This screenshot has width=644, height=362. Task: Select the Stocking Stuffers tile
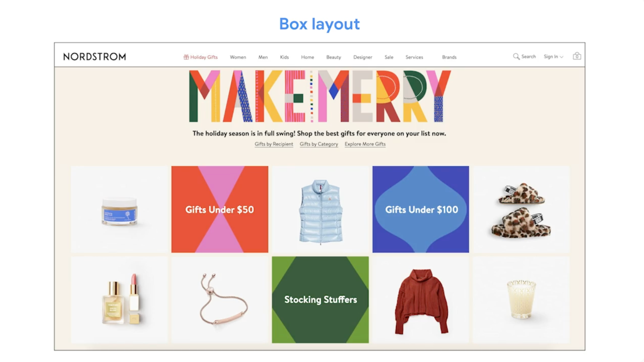point(320,300)
